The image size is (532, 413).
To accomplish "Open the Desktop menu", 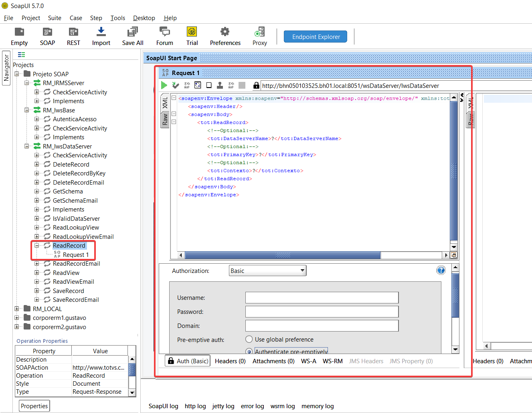I will pos(144,18).
